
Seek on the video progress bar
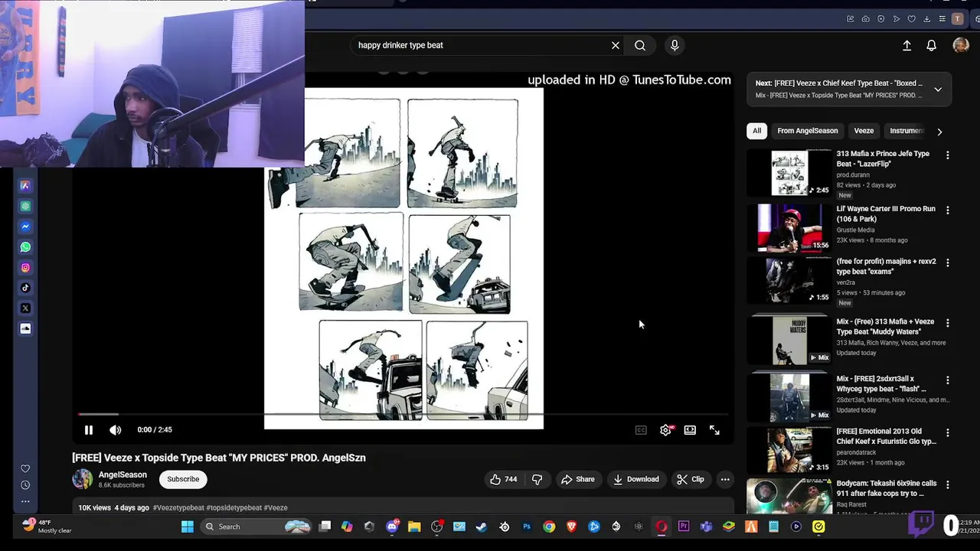[403, 415]
